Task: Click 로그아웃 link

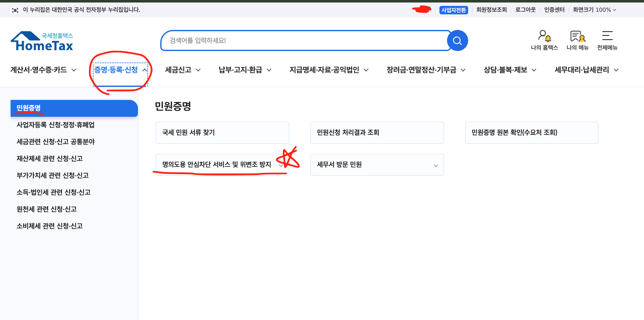Action: [525, 10]
